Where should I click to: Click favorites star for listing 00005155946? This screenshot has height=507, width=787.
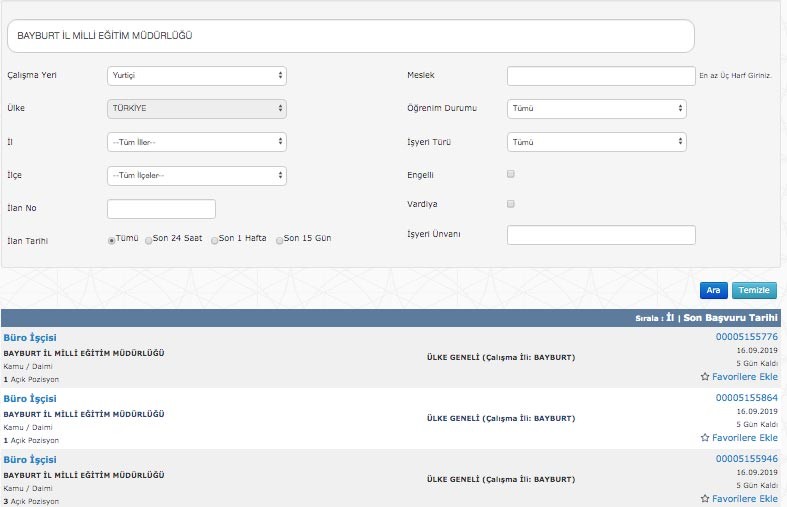pos(704,498)
